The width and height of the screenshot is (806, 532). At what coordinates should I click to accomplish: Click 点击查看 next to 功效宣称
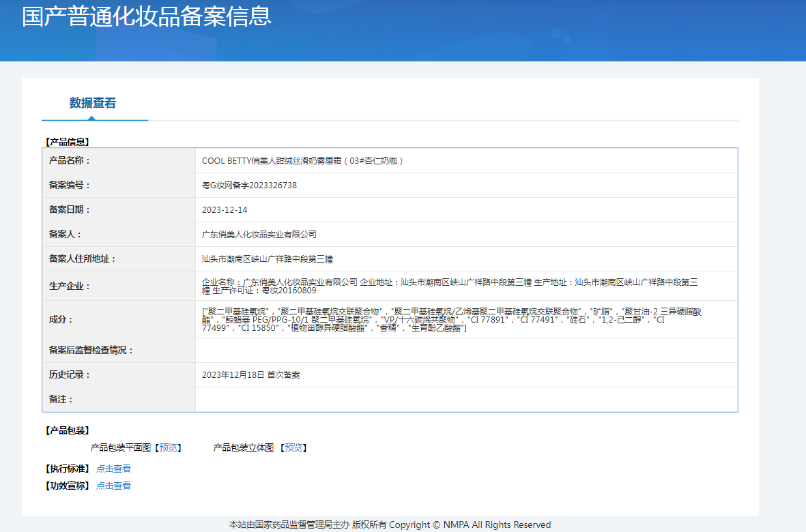pos(113,486)
